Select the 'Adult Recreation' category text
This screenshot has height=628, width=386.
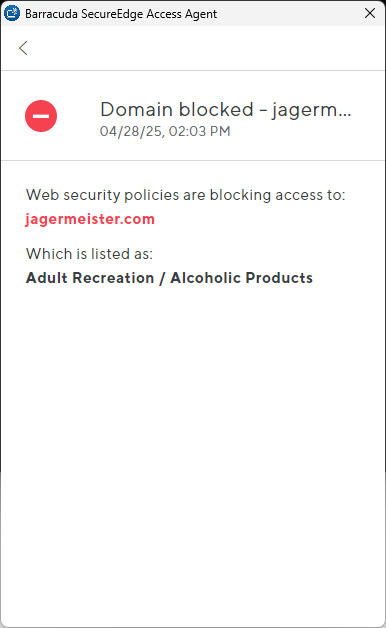pos(90,278)
